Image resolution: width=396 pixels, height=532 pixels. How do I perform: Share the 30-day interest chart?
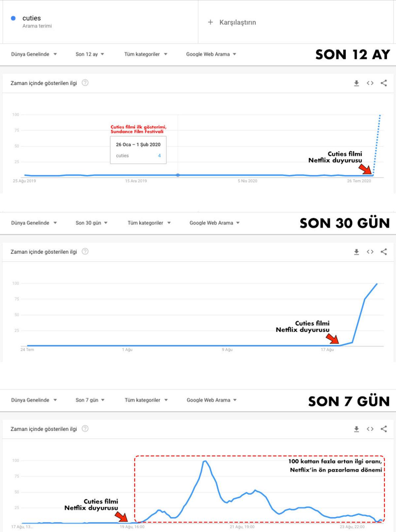coord(383,252)
